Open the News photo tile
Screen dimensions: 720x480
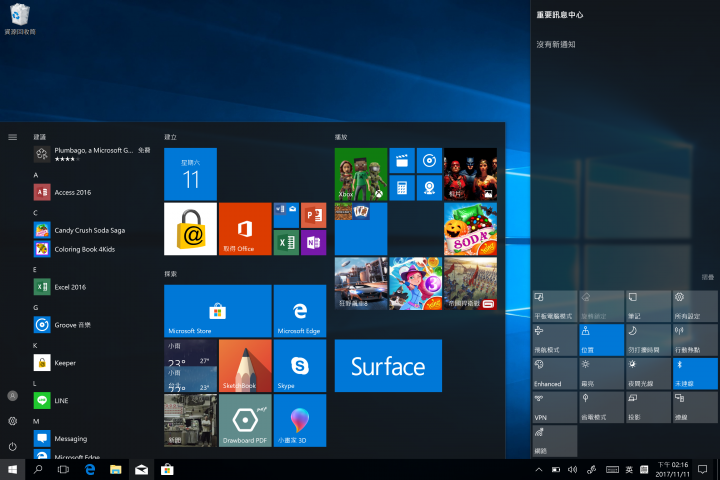[190, 420]
